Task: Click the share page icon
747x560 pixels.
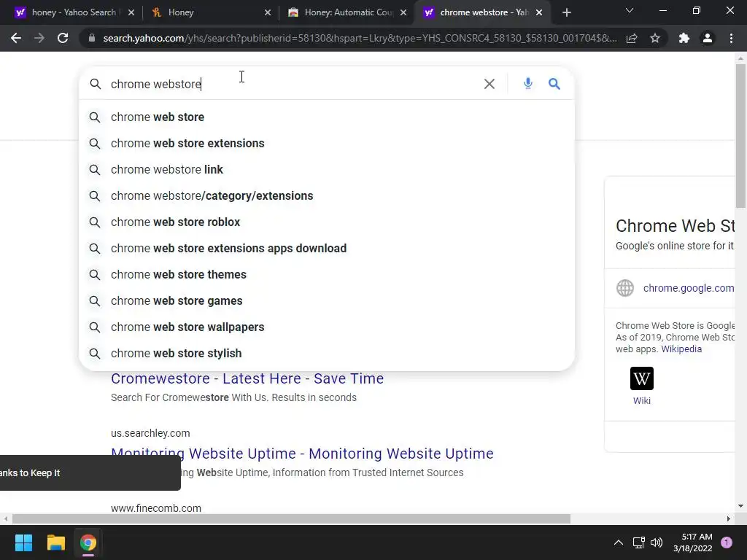Action: tap(632, 38)
